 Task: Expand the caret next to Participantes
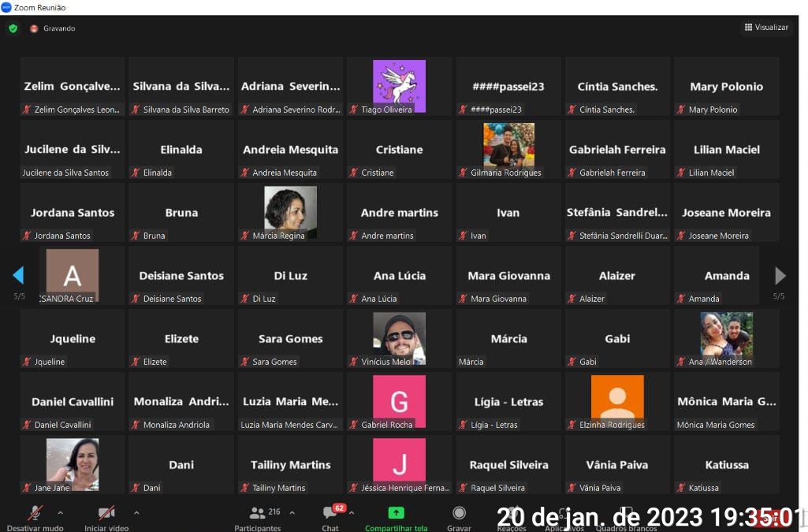coord(292,512)
